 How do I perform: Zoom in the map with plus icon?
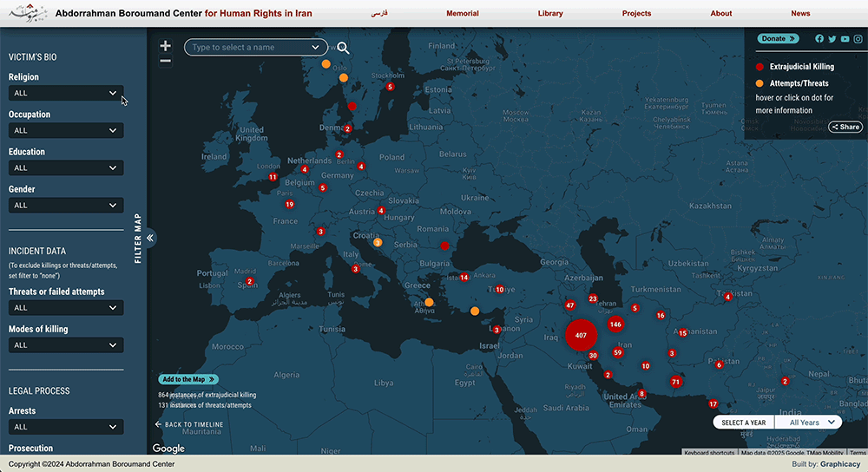(x=165, y=46)
